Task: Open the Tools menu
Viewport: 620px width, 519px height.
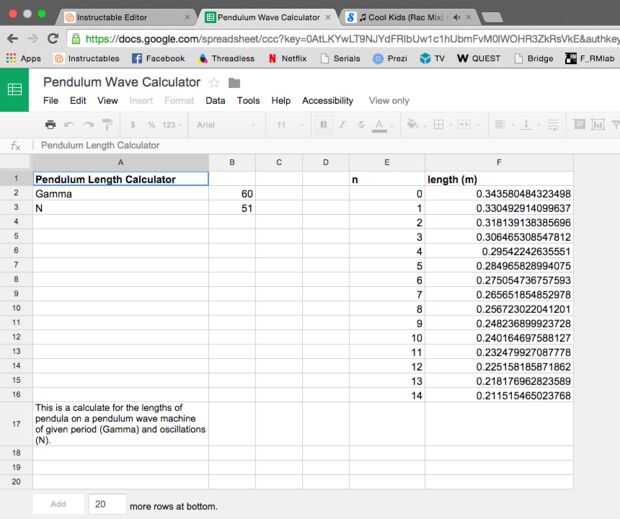Action: (248, 101)
